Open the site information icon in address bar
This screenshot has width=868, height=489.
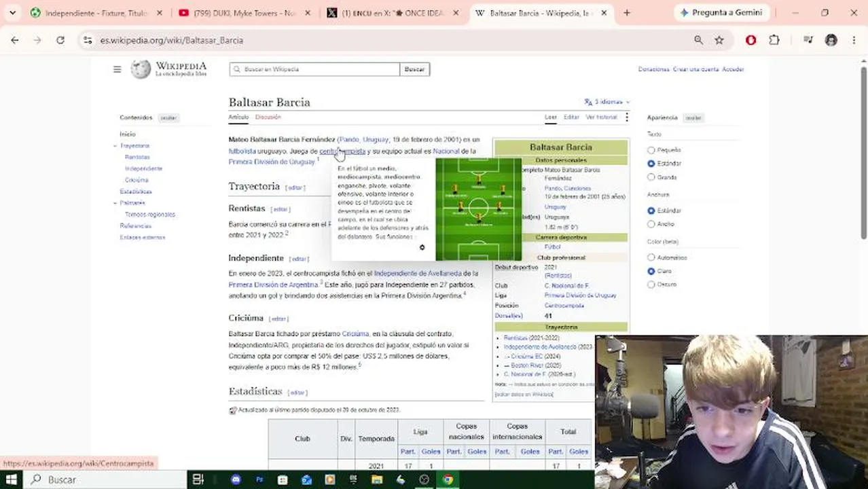click(x=88, y=40)
